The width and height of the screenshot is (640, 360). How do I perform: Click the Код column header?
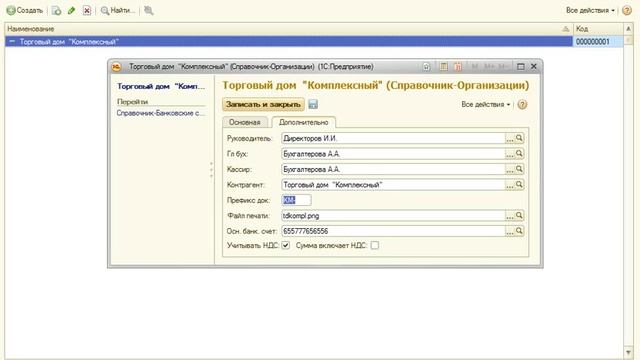click(598, 29)
